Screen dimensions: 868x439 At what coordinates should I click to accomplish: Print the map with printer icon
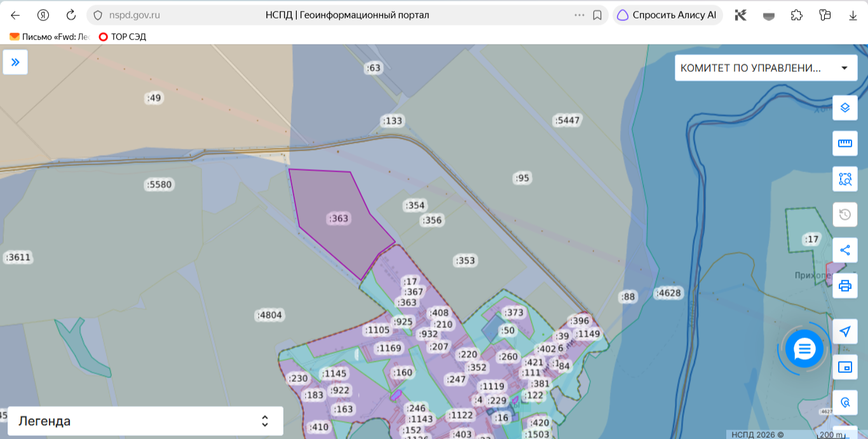coord(844,286)
